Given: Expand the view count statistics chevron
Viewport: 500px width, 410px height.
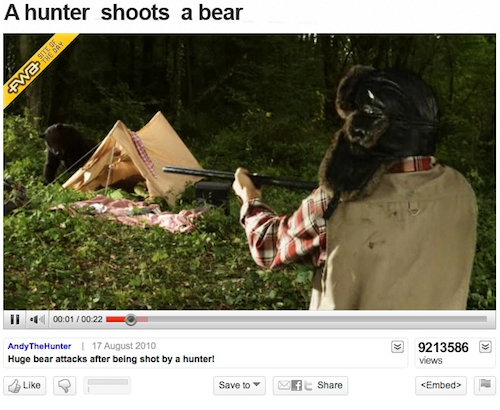Looking at the screenshot, I should (485, 347).
